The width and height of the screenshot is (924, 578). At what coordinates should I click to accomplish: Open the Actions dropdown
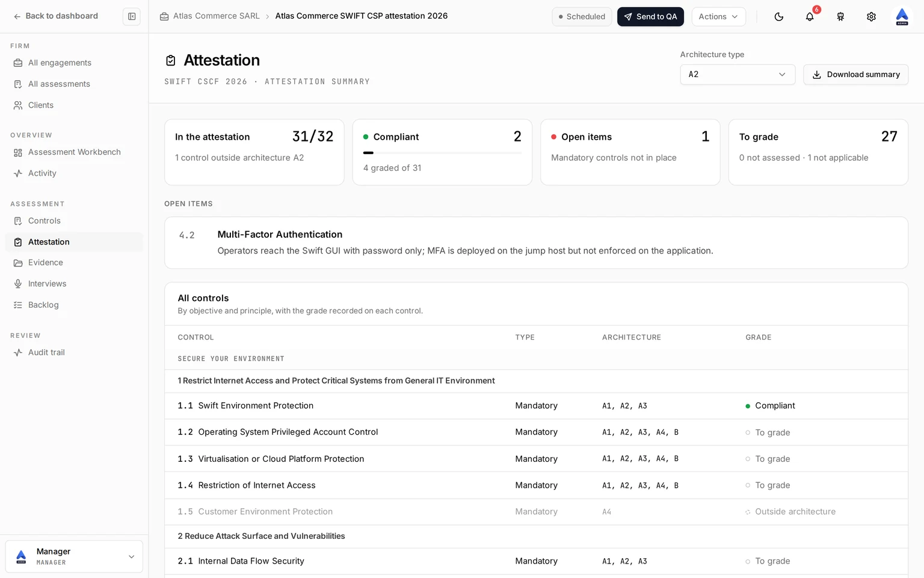[x=718, y=17]
